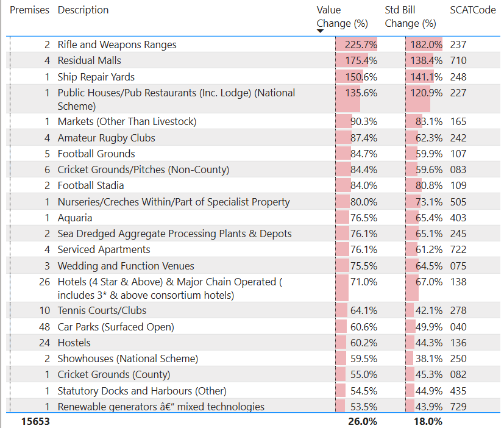The width and height of the screenshot is (504, 428).
Task: Select the 225.7% value change data bar
Action: click(357, 45)
